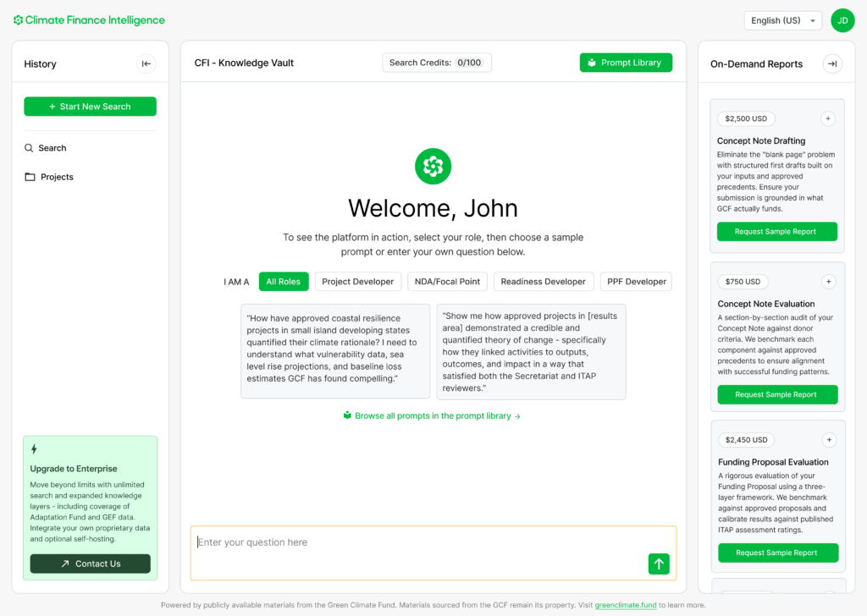Click into the question input field

419,543
